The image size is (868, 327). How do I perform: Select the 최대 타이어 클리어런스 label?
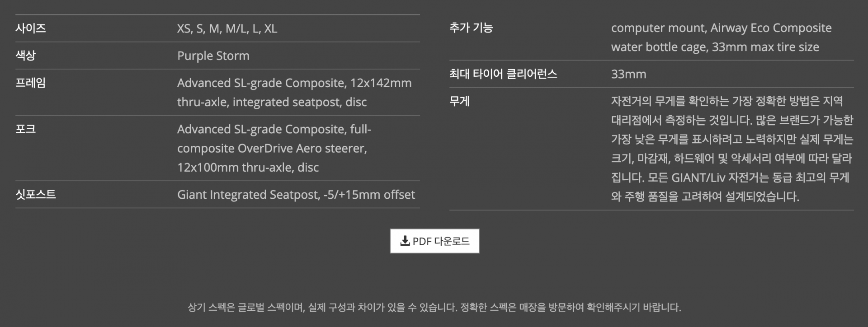point(503,74)
